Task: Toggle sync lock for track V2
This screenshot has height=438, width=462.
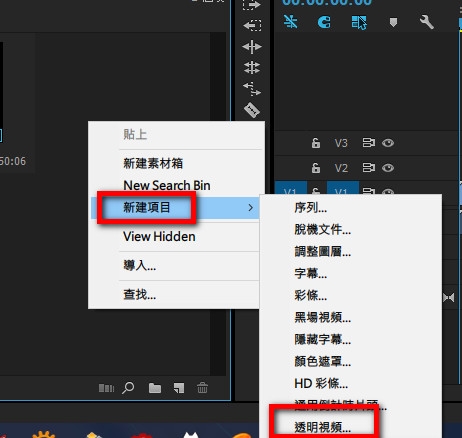Action: point(369,168)
